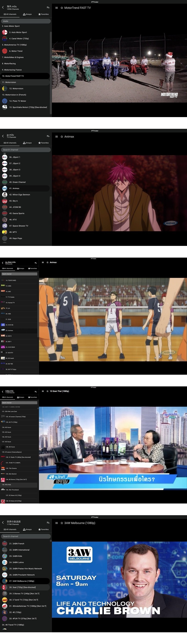Image resolution: width=187 pixels, height=644 pixels.
Task: Click back arrow beside 海外.m3u playlist title
Action: click(x=3, y=7)
